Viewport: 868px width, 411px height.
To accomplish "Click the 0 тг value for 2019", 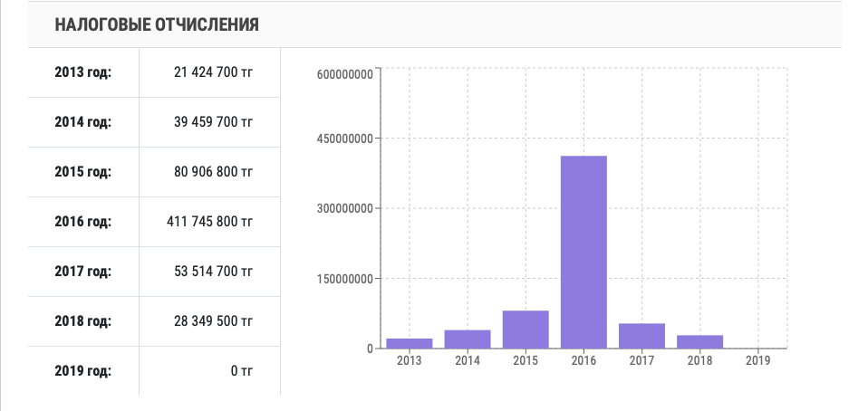I will pyautogui.click(x=240, y=370).
